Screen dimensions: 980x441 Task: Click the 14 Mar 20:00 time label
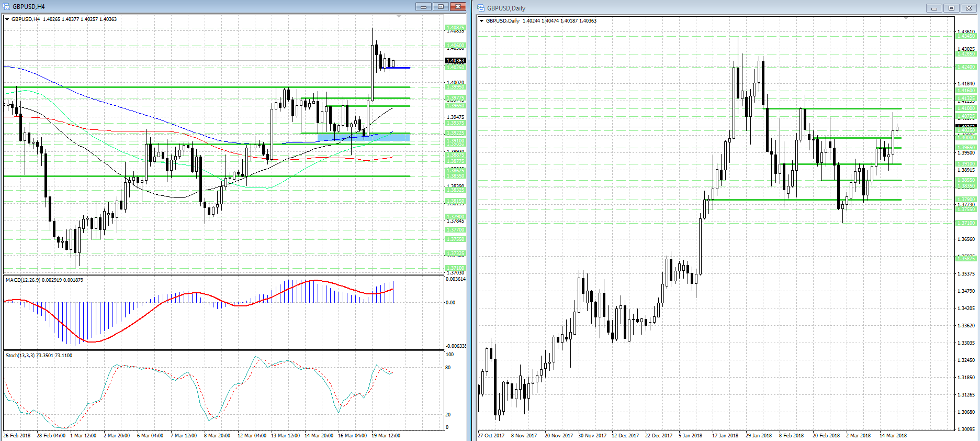click(319, 436)
